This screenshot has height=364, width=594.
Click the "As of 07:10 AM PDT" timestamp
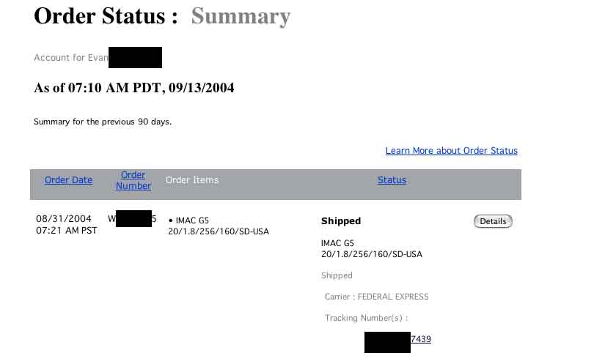click(133, 88)
